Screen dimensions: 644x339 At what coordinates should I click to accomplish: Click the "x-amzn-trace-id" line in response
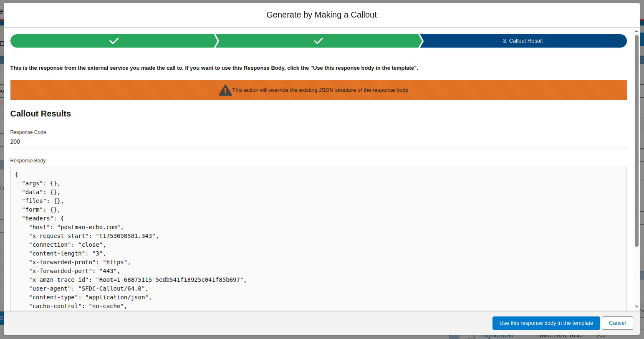138,280
